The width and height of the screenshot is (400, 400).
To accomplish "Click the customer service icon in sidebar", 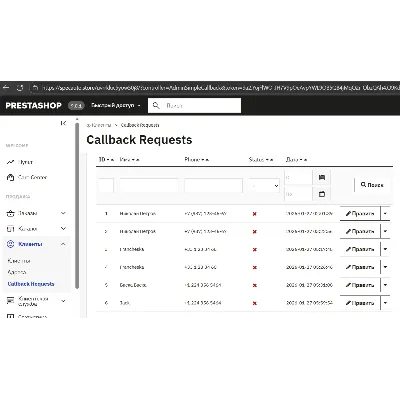I will (10, 300).
